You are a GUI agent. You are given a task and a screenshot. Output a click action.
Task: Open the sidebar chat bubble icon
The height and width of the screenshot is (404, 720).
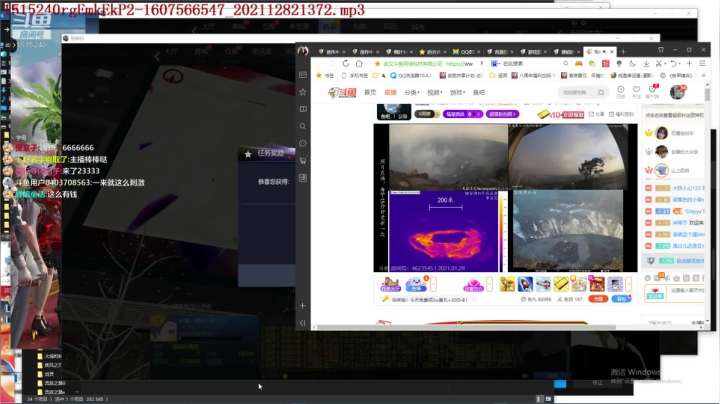(303, 143)
